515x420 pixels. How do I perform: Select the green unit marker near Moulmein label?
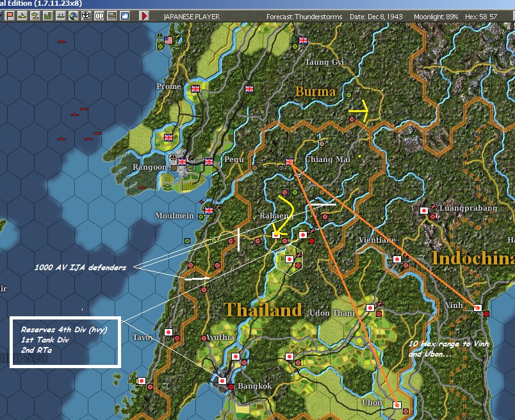[200, 217]
